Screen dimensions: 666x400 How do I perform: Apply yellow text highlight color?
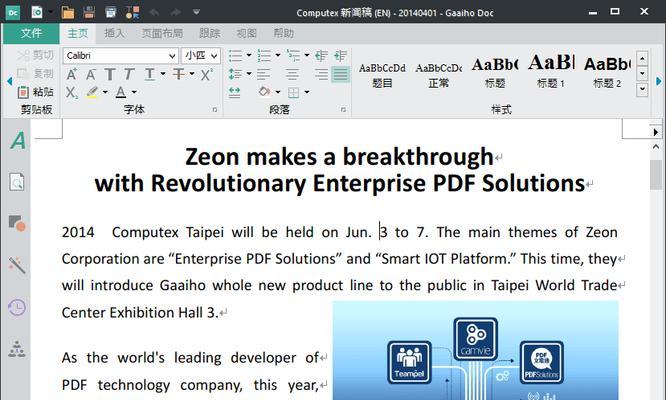pyautogui.click(x=92, y=92)
